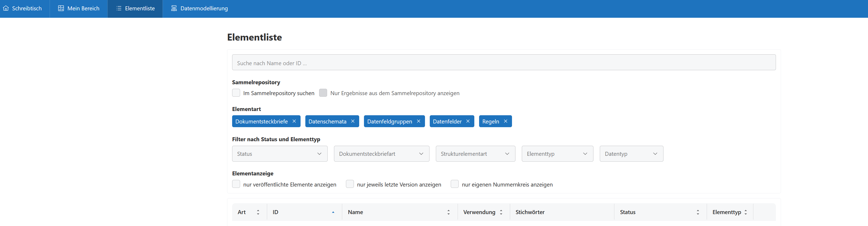The image size is (868, 226).
Task: Open the Status filter dropdown
Action: pyautogui.click(x=279, y=154)
